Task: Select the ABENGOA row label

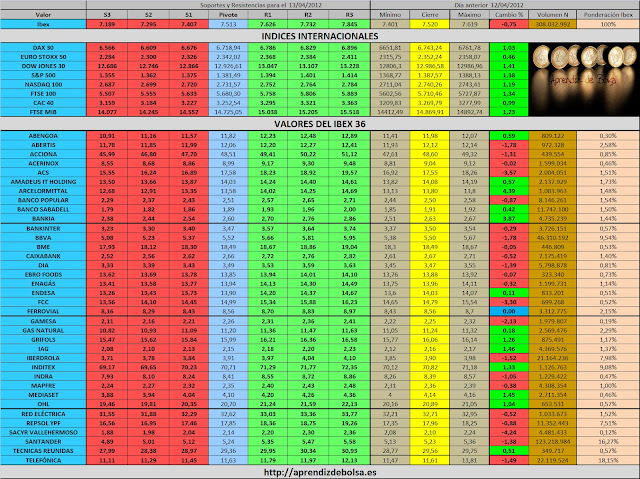Action: [43, 136]
